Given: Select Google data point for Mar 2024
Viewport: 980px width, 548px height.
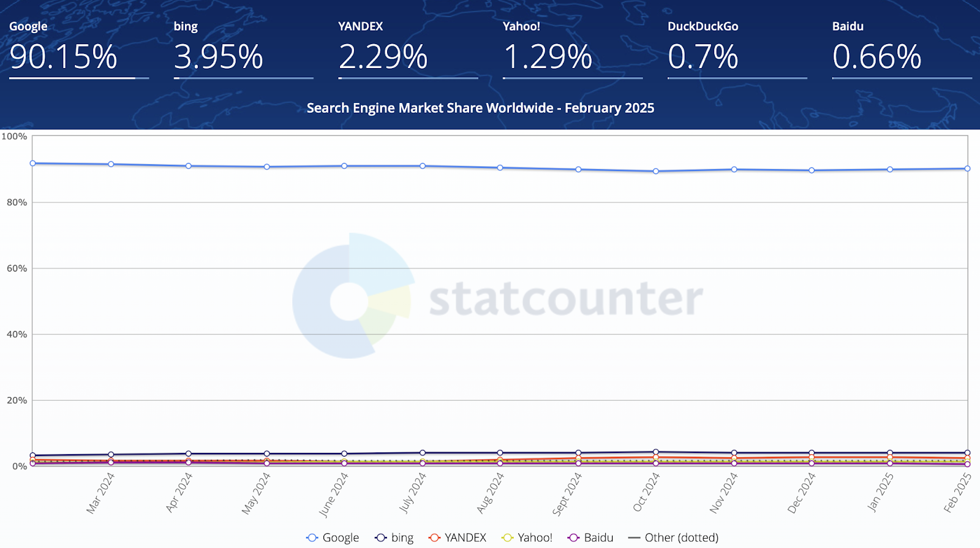Looking at the screenshot, I should click(111, 164).
